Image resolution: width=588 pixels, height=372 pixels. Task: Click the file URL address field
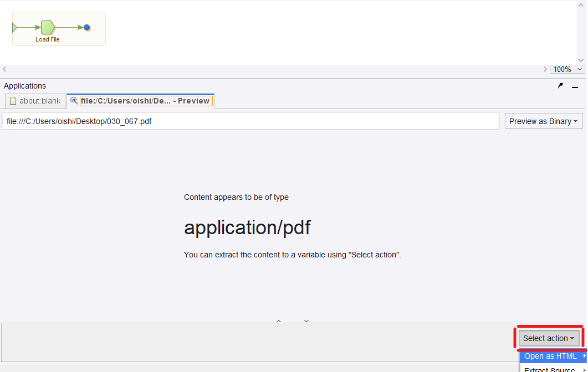pyautogui.click(x=250, y=121)
